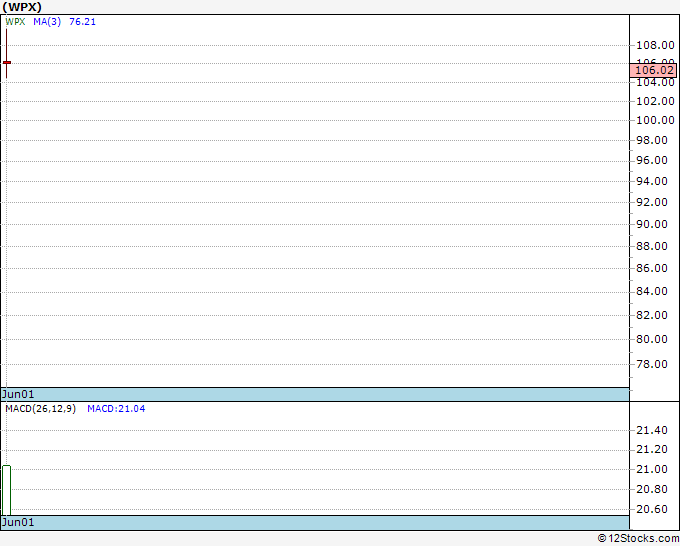Click the 96.00 price axis label
Image resolution: width=680 pixels, height=546 pixels.
[x=651, y=160]
